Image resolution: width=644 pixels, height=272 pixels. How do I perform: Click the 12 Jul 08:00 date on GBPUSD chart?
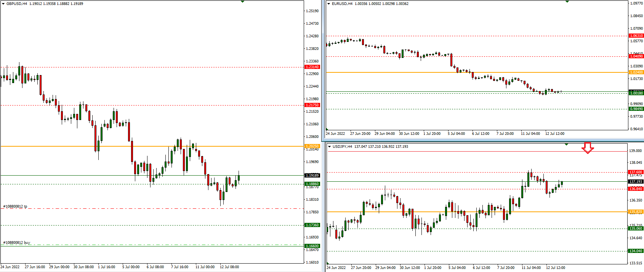(x=229, y=267)
